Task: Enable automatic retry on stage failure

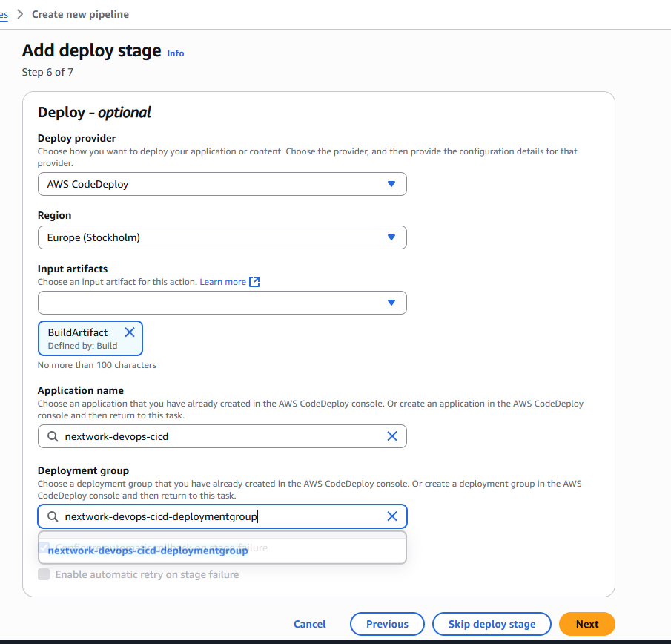Action: click(44, 574)
